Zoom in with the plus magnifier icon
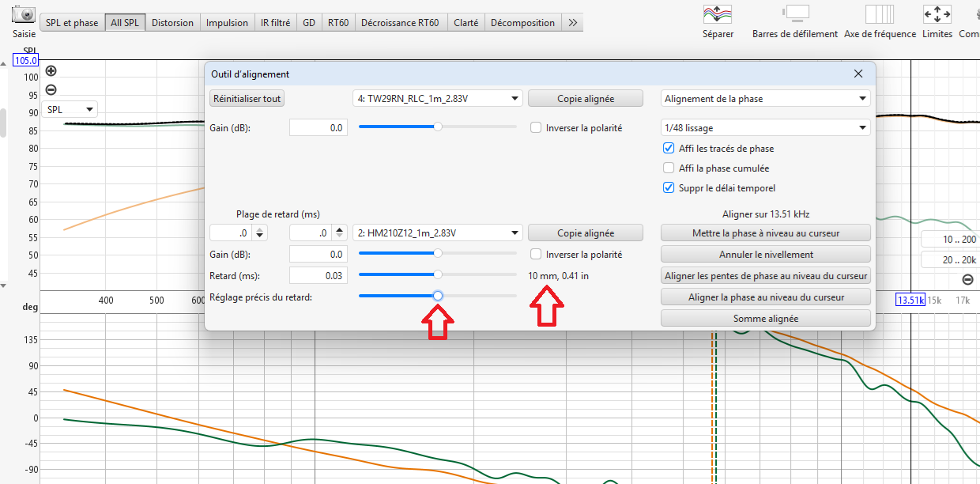980x484 pixels. point(51,71)
